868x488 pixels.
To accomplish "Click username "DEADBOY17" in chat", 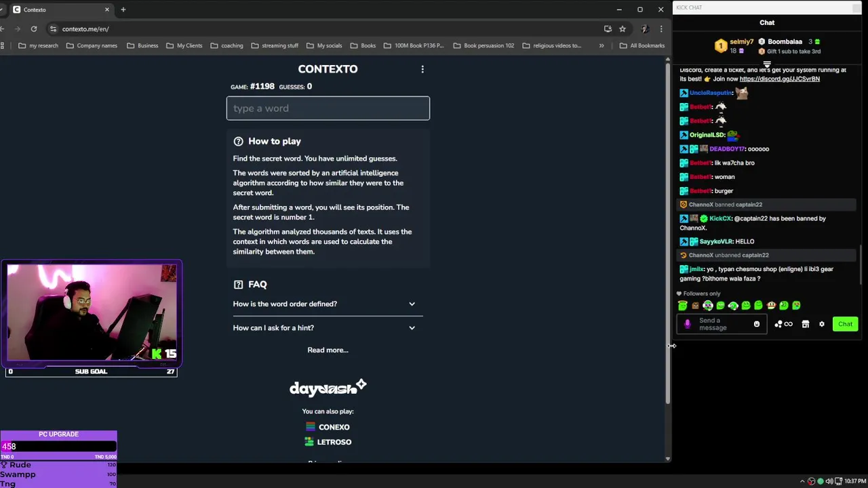I will (727, 149).
